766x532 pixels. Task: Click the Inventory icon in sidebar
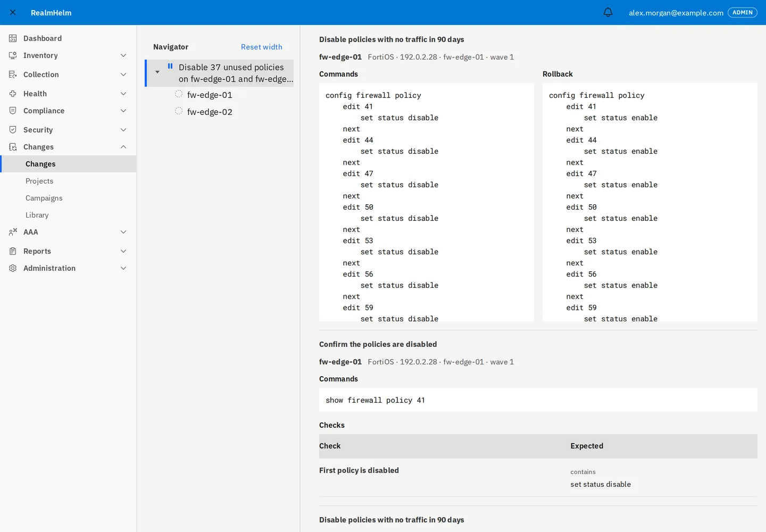pos(13,55)
